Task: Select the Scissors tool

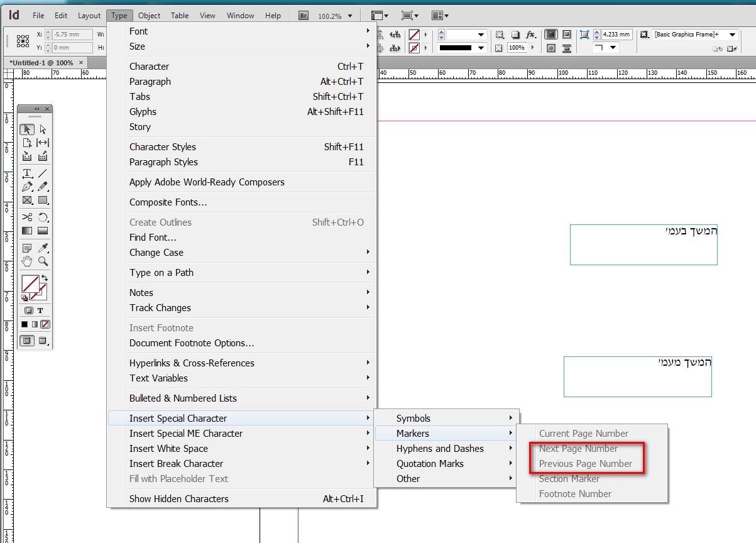Action: (27, 217)
